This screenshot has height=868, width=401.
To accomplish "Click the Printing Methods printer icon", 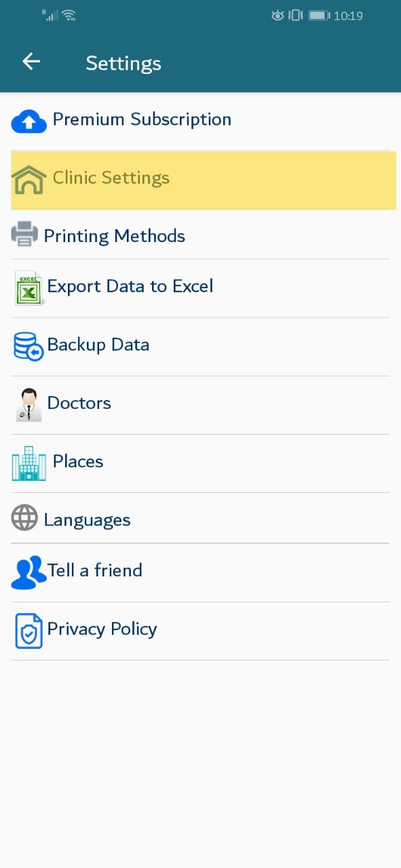I will 25,235.
